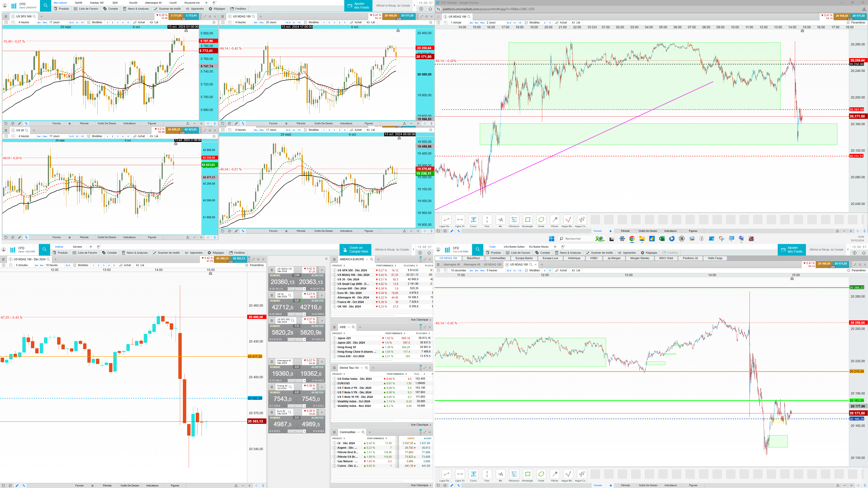Image resolution: width=868 pixels, height=488 pixels.
Task: Toggle Lié link in the 10 secondes chart toolbar
Action: coord(576,270)
